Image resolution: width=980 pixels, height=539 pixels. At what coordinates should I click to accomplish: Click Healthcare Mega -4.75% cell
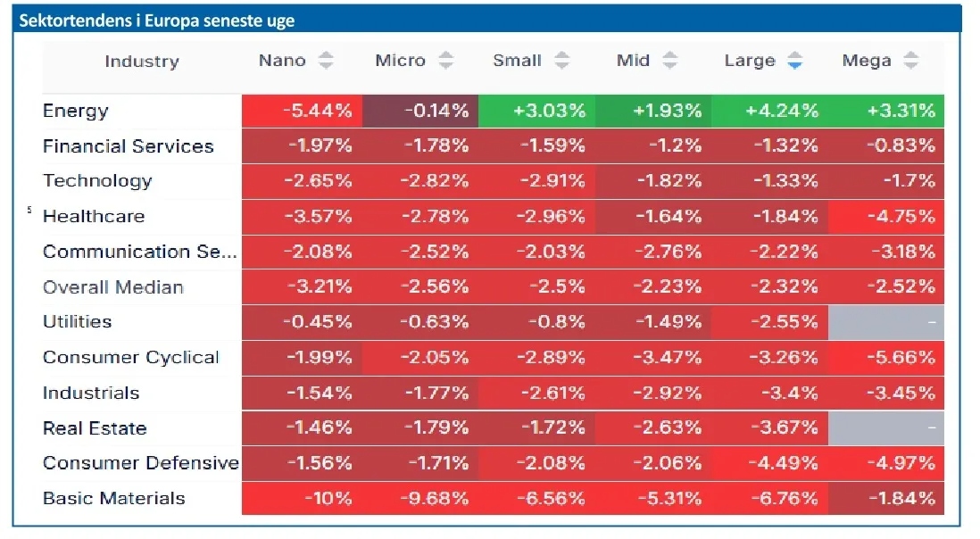click(x=885, y=216)
